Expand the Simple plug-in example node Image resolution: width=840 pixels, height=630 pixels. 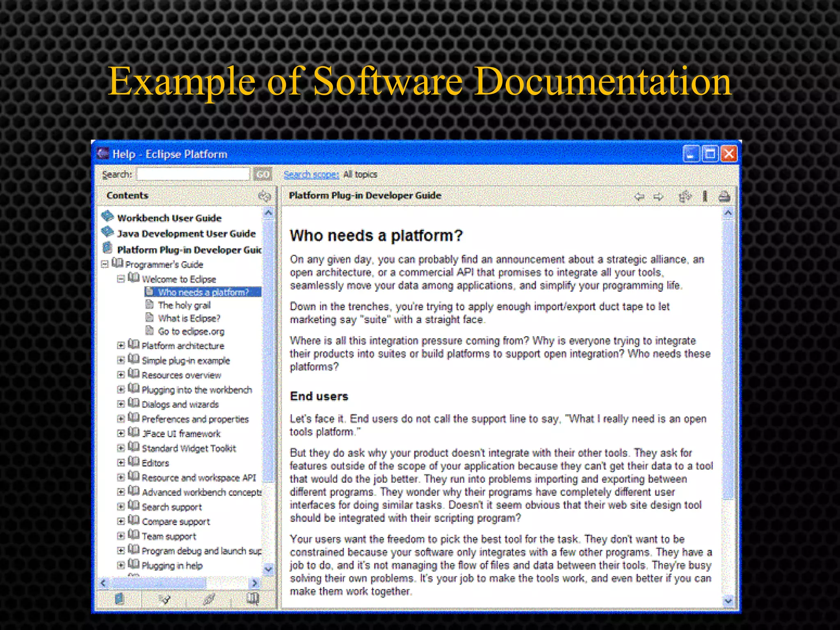121,360
